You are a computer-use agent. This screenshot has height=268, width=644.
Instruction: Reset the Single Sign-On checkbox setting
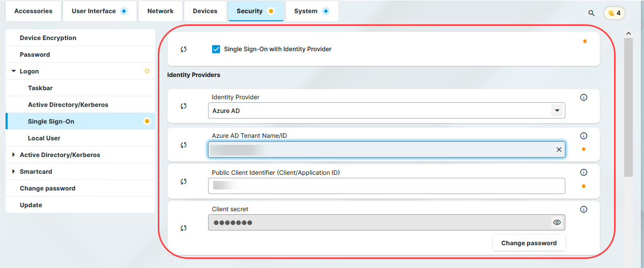(184, 49)
